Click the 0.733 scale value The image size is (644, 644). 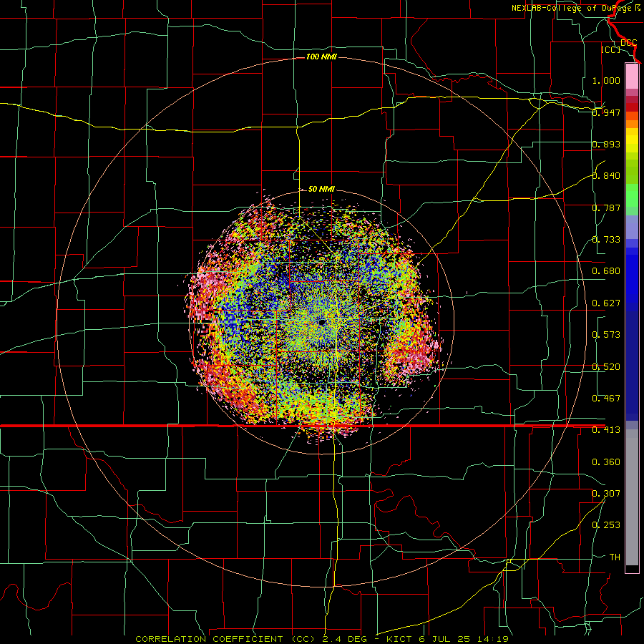(606, 240)
